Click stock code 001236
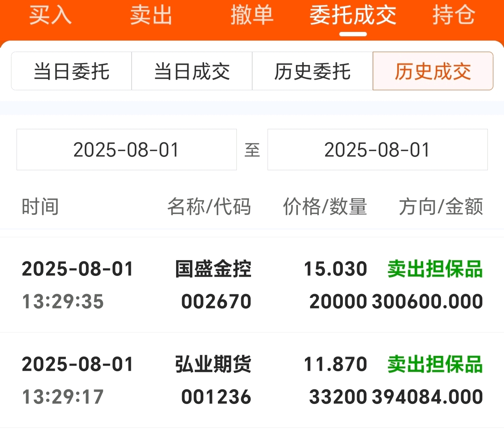This screenshot has height=437, width=504. 216,397
